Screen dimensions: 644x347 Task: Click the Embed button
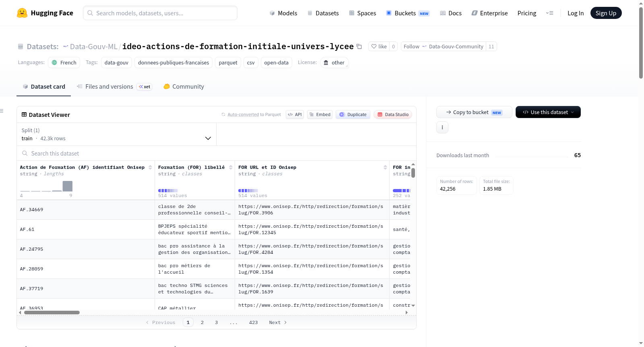(320, 114)
